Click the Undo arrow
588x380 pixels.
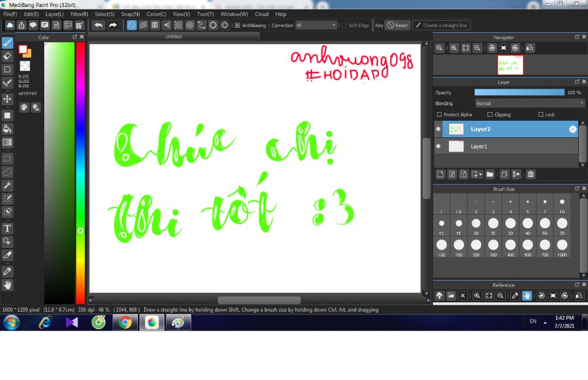(x=98, y=25)
